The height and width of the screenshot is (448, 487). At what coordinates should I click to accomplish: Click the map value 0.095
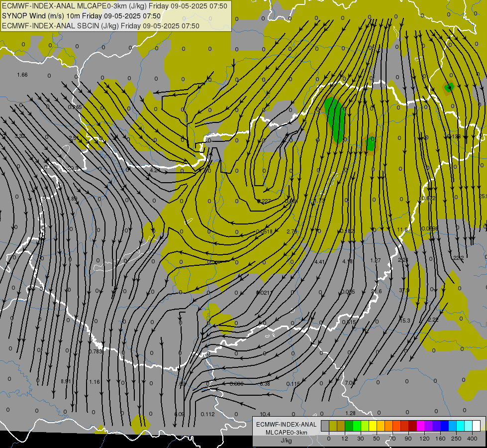(x=348, y=292)
